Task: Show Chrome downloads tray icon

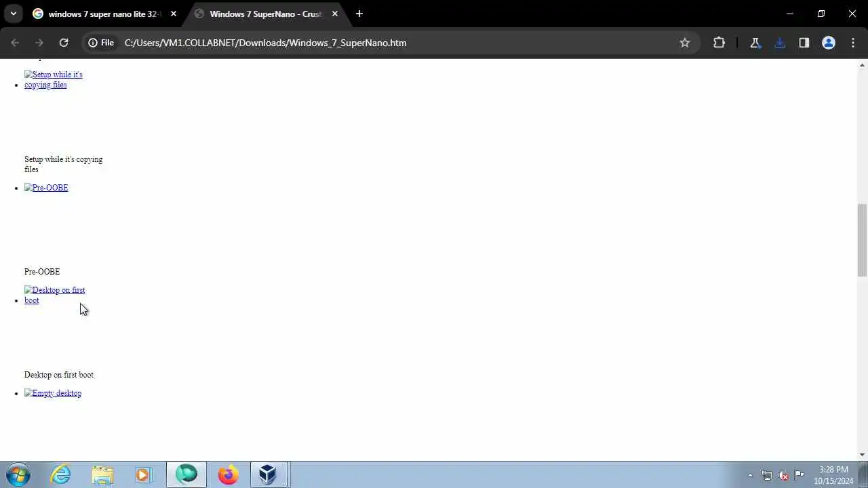Action: pyautogui.click(x=779, y=43)
